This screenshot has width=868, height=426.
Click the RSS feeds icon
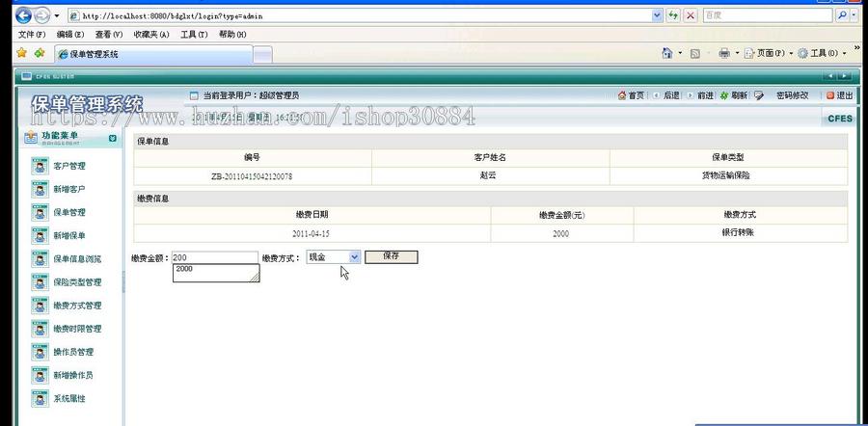tap(695, 54)
